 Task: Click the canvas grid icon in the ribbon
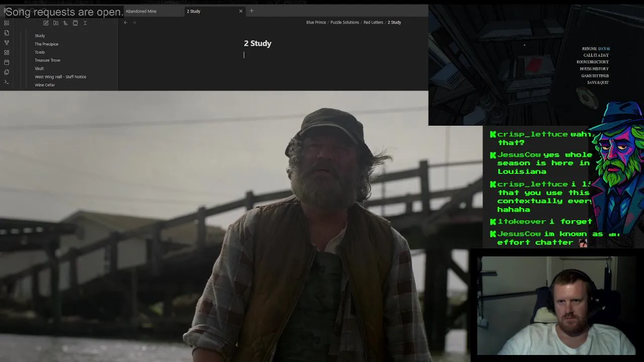pyautogui.click(x=7, y=52)
